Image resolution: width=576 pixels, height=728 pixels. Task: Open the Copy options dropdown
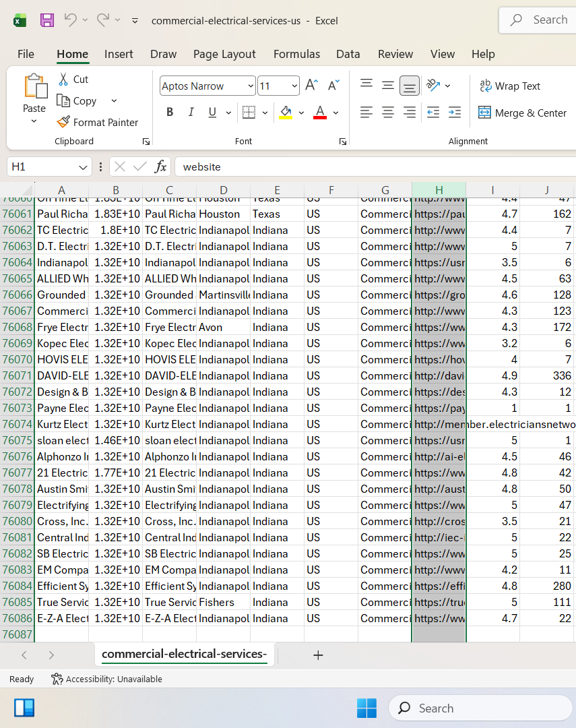tap(114, 100)
